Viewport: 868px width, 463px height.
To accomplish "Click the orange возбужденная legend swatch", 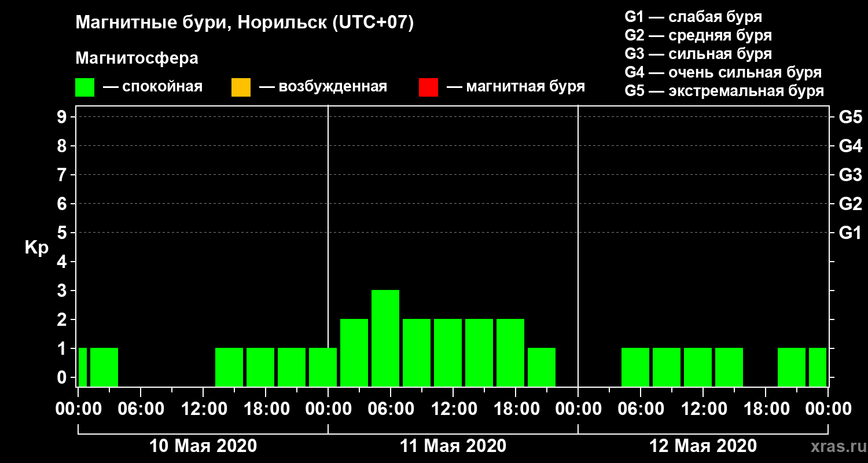I will (x=241, y=87).
